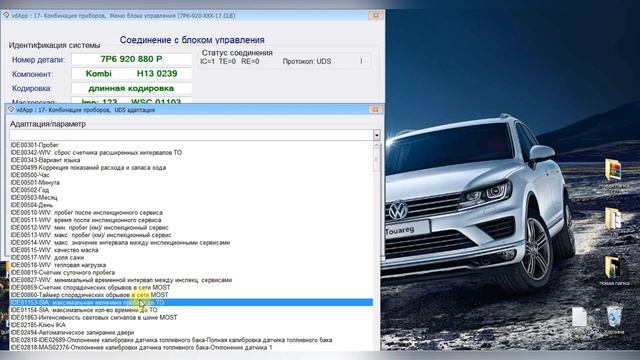The width and height of the screenshot is (640, 360).
Task: Click the adaptation list scrollbar thumb
Action: (x=376, y=160)
